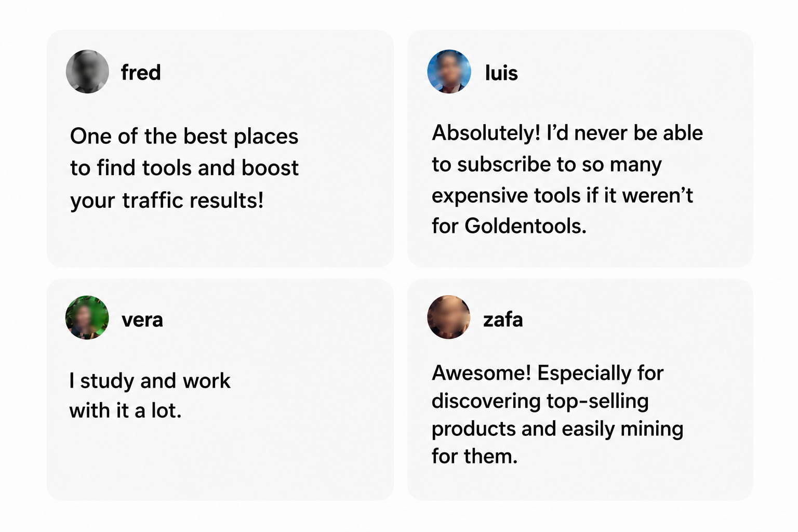Click the text 'One of the best places'

point(184,137)
